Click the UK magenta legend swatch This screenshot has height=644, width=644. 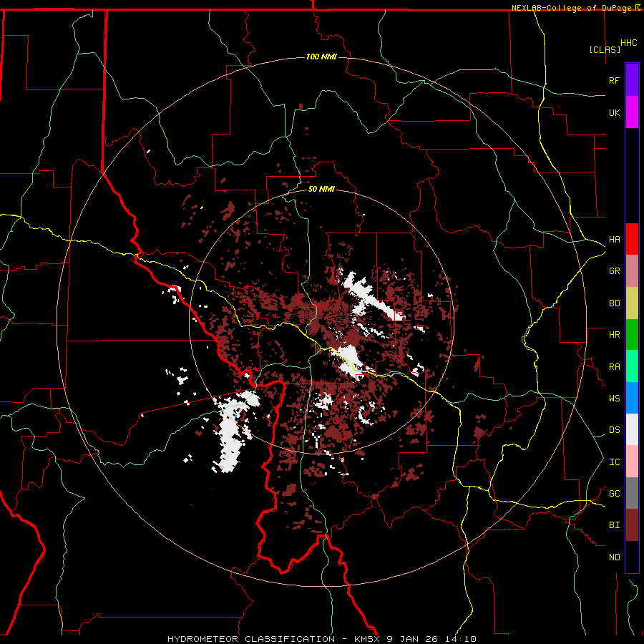click(632, 112)
